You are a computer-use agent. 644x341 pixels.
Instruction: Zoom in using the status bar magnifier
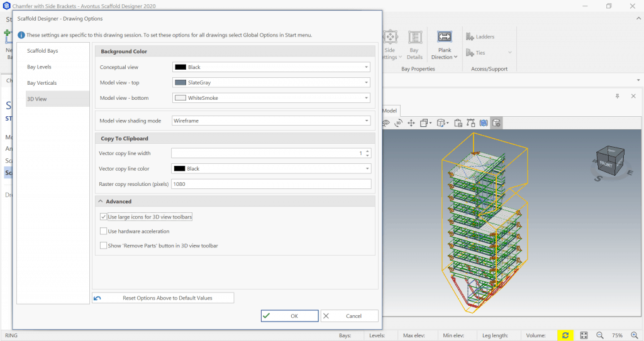tap(635, 335)
